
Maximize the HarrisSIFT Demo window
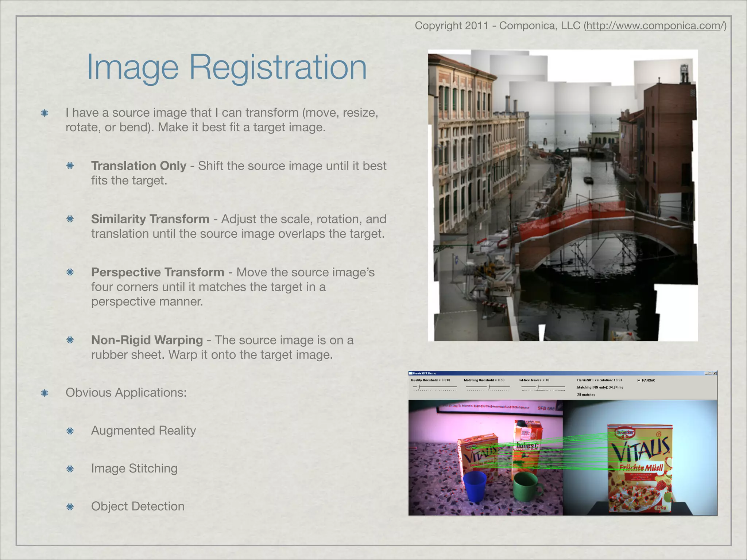[711, 373]
